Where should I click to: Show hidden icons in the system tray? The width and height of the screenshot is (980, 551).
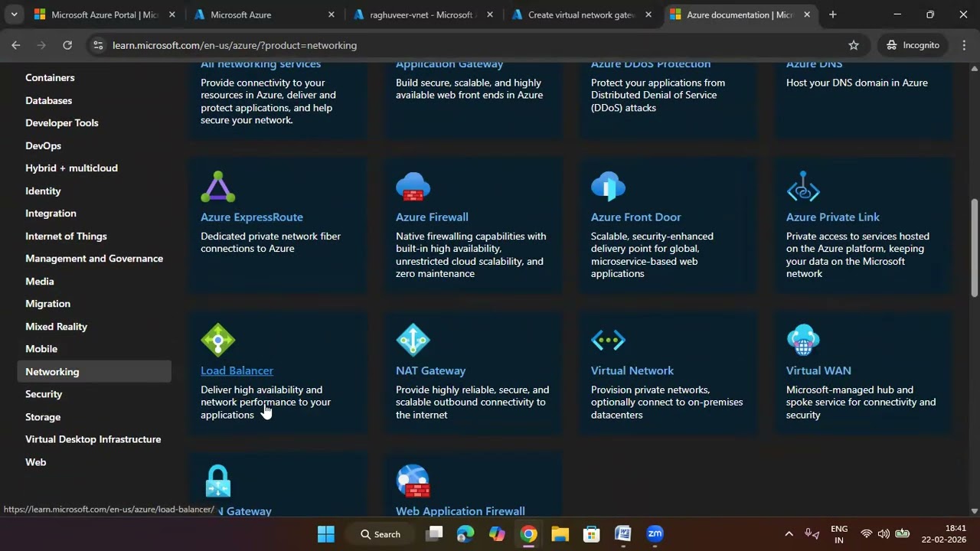[789, 534]
